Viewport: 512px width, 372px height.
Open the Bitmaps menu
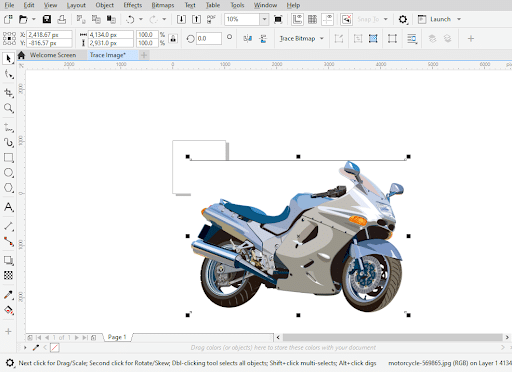click(163, 5)
